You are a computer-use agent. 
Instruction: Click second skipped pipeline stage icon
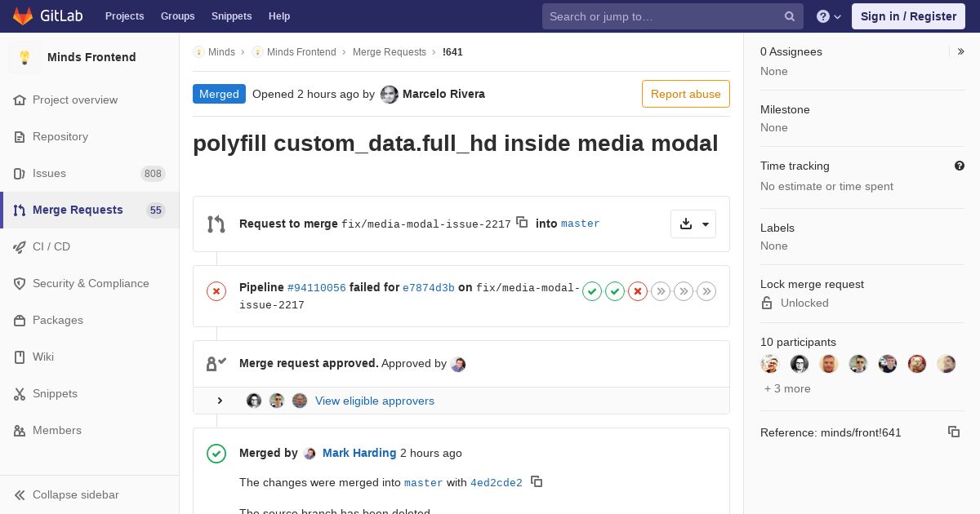(684, 291)
